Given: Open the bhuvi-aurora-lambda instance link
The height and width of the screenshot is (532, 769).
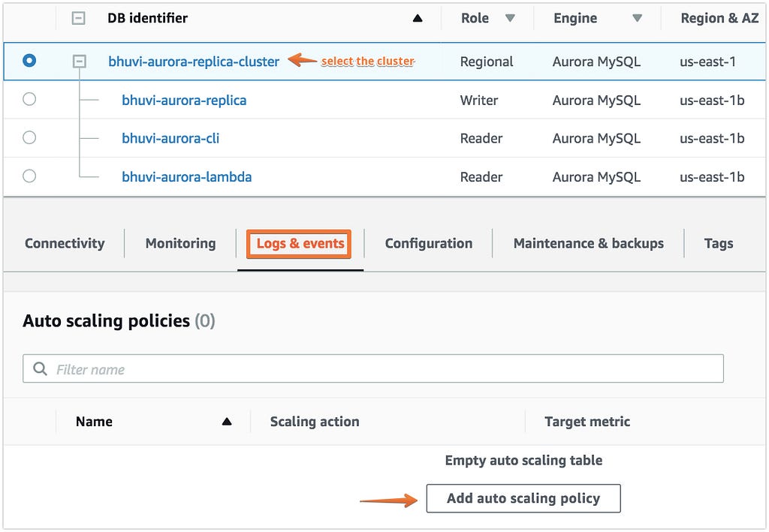Looking at the screenshot, I should click(186, 176).
